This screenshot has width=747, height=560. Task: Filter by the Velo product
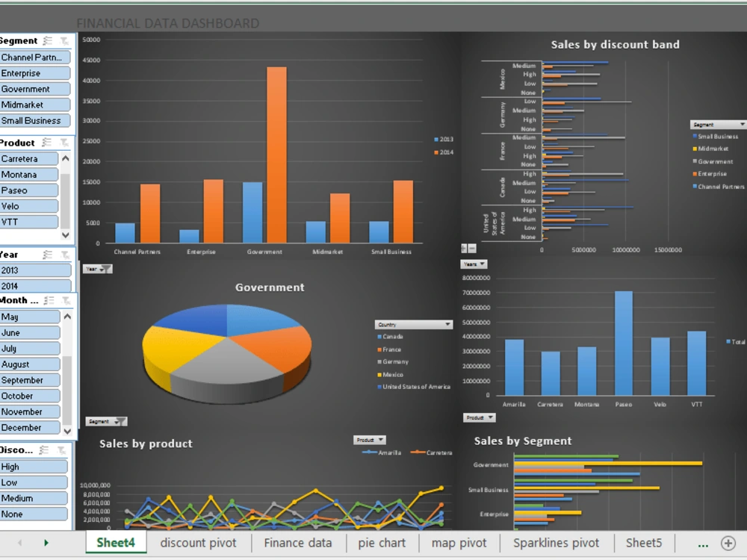pyautogui.click(x=29, y=206)
